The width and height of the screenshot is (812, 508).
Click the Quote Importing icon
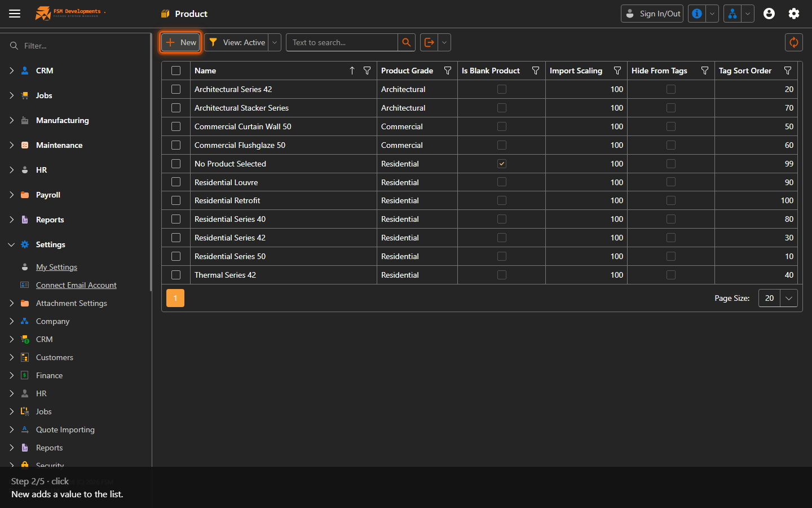[x=25, y=430]
